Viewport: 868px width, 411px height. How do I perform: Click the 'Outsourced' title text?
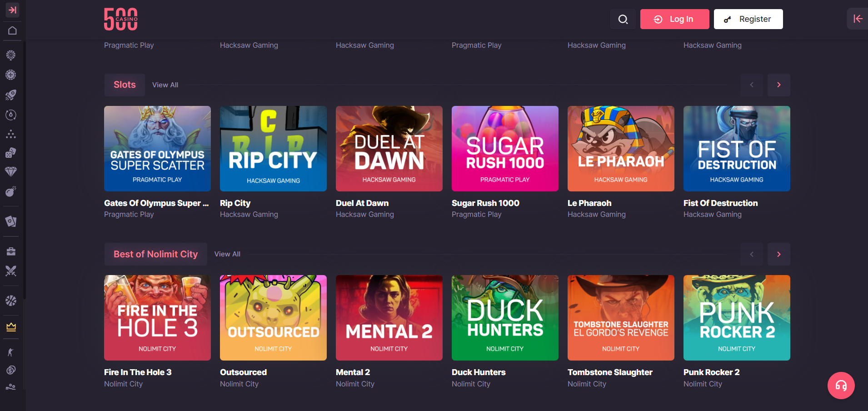click(x=243, y=372)
